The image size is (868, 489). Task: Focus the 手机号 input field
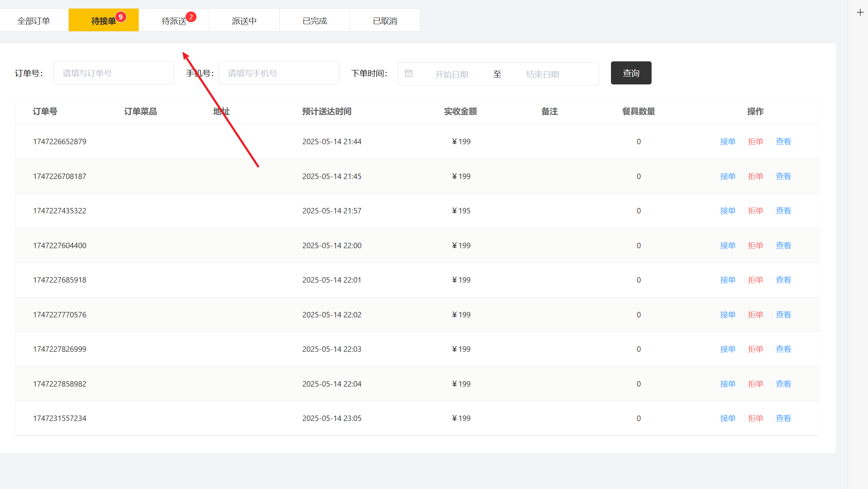tap(279, 73)
